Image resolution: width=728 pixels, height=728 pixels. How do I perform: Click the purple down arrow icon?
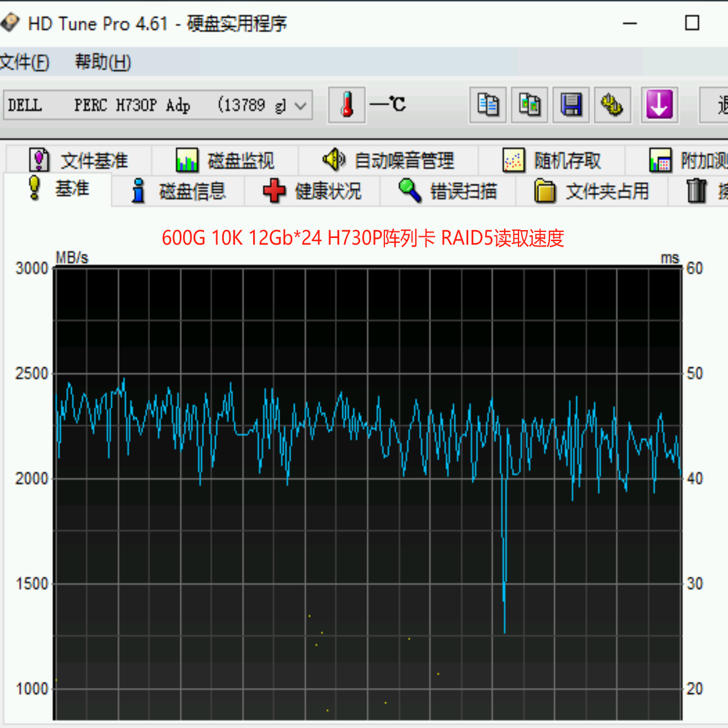(659, 105)
